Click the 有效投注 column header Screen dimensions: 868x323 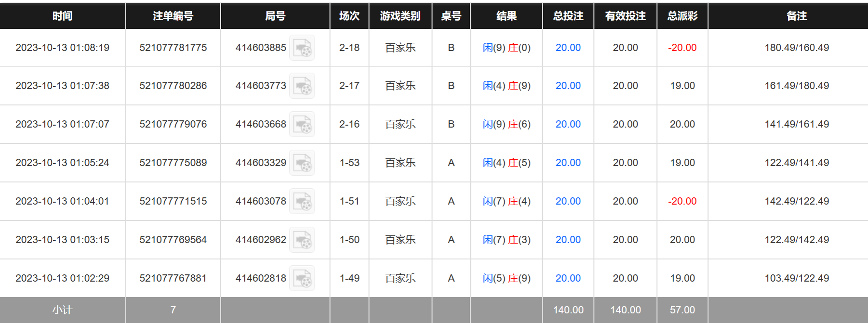coord(626,16)
